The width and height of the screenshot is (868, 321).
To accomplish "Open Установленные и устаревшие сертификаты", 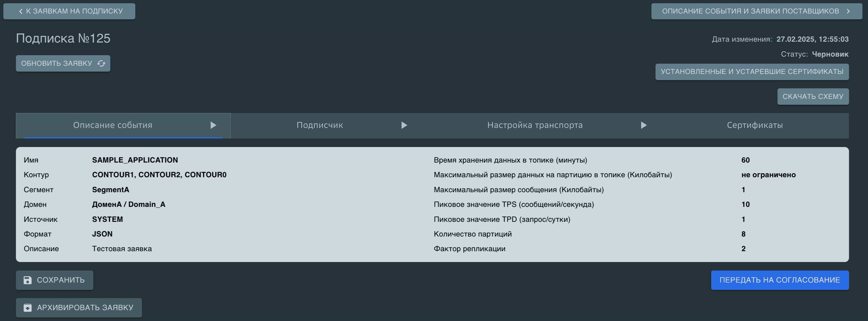I will 752,72.
